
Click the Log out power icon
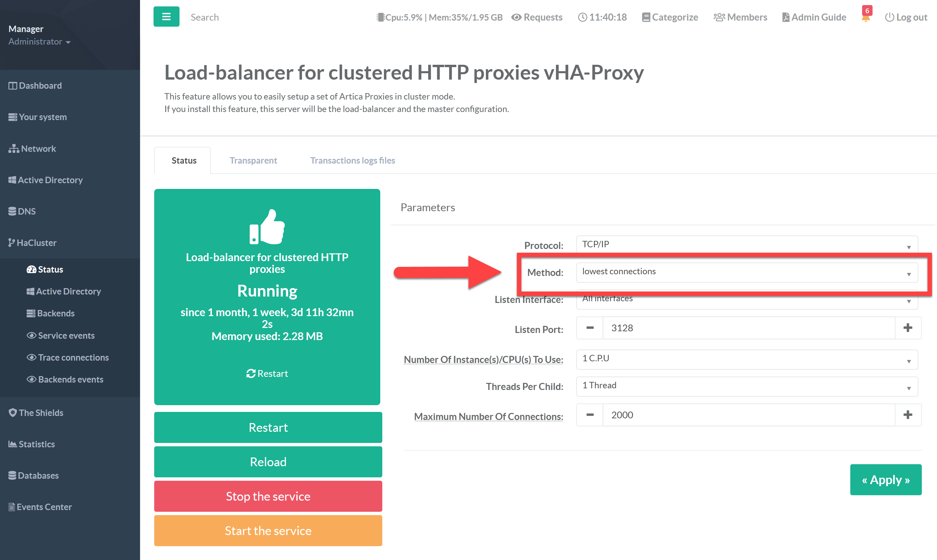(x=889, y=17)
